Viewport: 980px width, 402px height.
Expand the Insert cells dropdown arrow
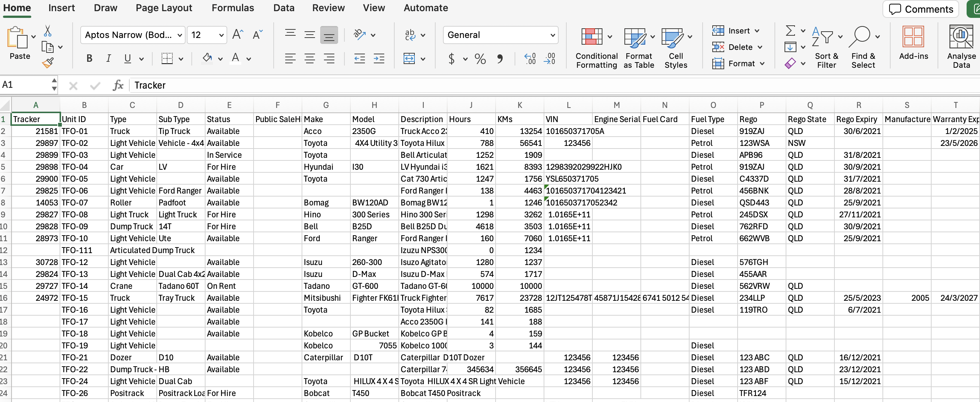point(757,31)
